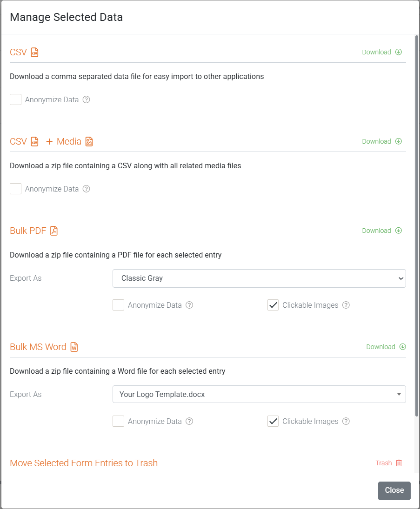
Task: Click the Bulk MS Word file icon
Action: pyautogui.click(x=74, y=347)
